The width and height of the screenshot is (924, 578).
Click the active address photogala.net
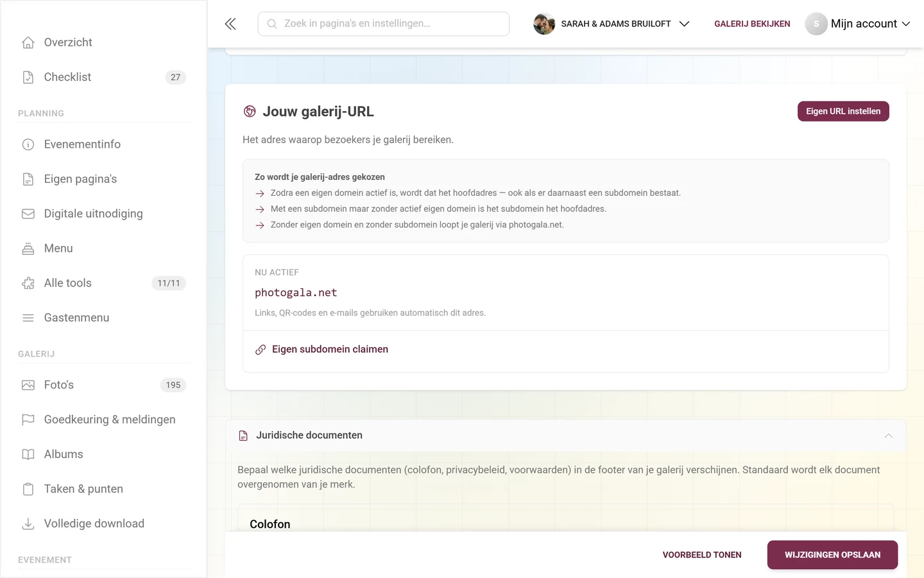click(296, 293)
